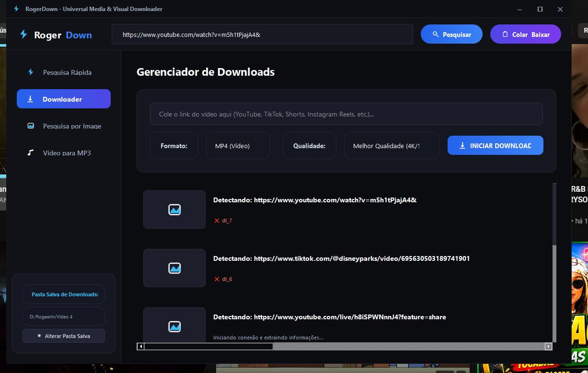Click the download icon in INICIAR DOWNLOAD
This screenshot has height=373, width=588.
(462, 146)
